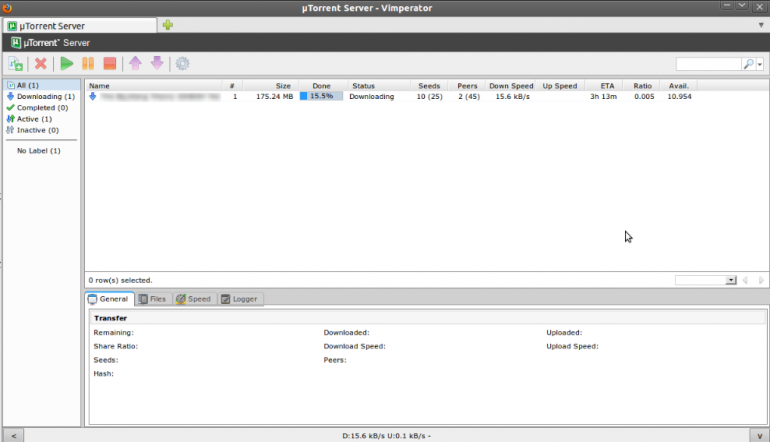
Task: Click the red Stop torrent icon
Action: click(x=110, y=64)
